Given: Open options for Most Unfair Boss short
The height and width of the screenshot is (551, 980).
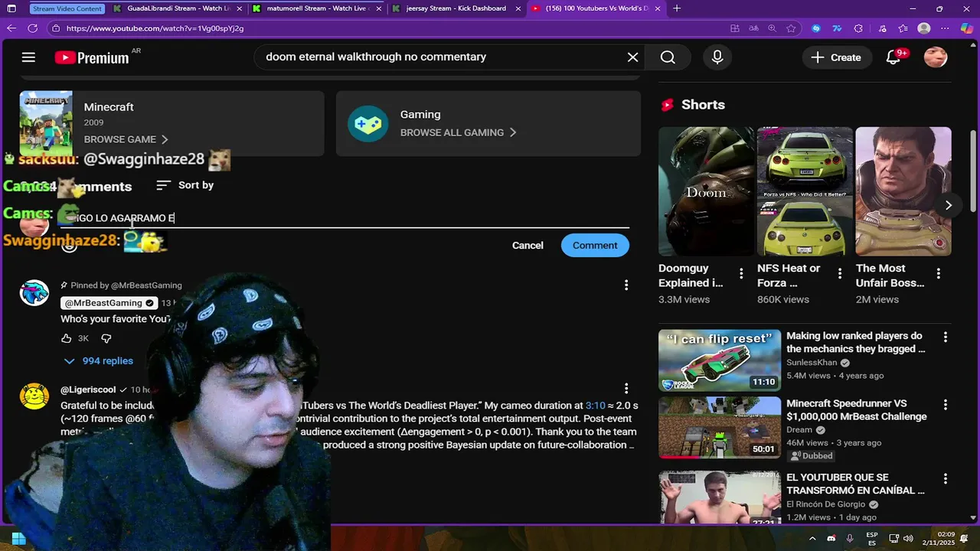Looking at the screenshot, I should pos(939,273).
